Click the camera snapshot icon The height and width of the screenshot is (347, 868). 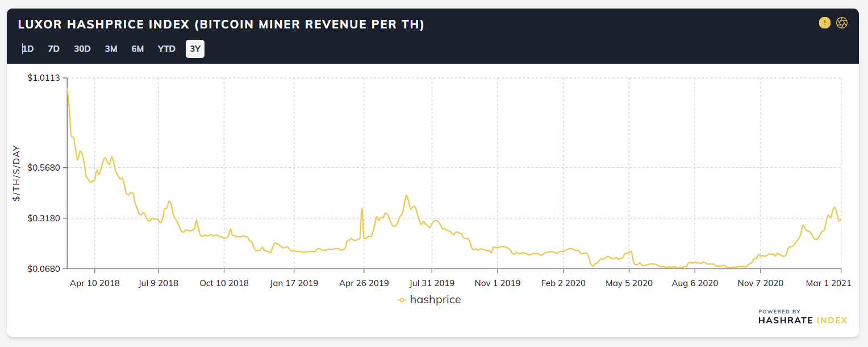(x=842, y=23)
